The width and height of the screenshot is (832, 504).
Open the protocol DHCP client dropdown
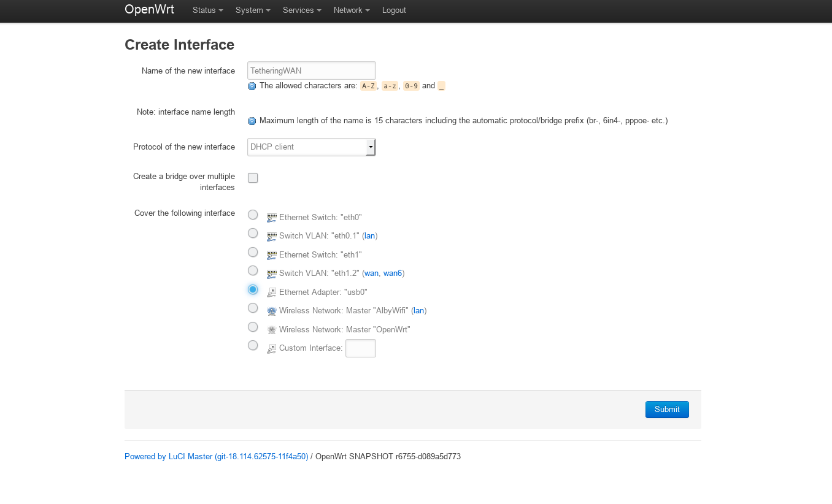[311, 147]
